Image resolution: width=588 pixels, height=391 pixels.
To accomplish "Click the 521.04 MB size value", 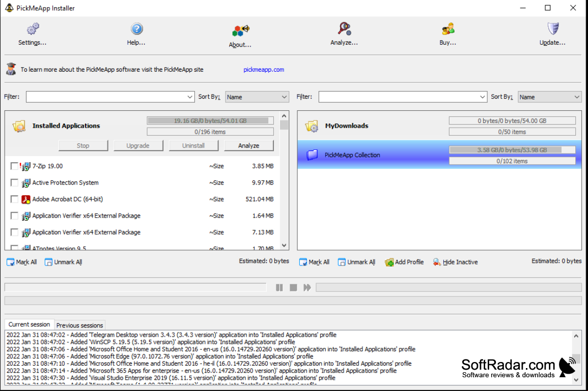I will coord(260,199).
